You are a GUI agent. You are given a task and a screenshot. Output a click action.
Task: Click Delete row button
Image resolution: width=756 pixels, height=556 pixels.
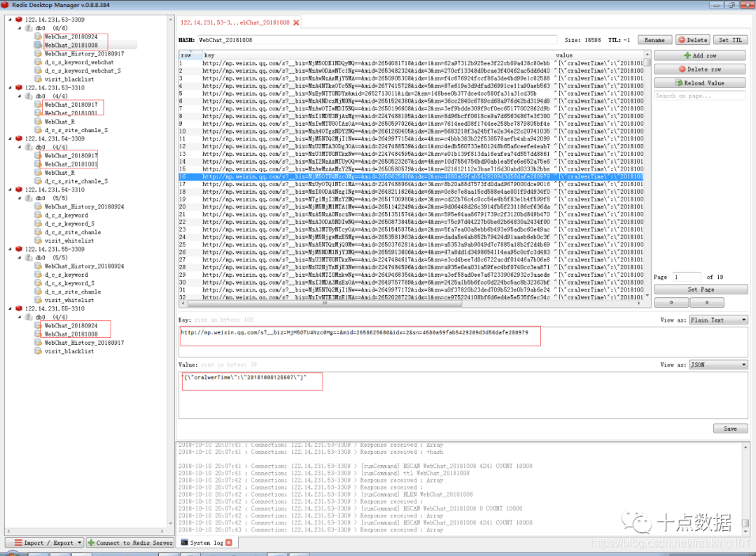tap(700, 69)
